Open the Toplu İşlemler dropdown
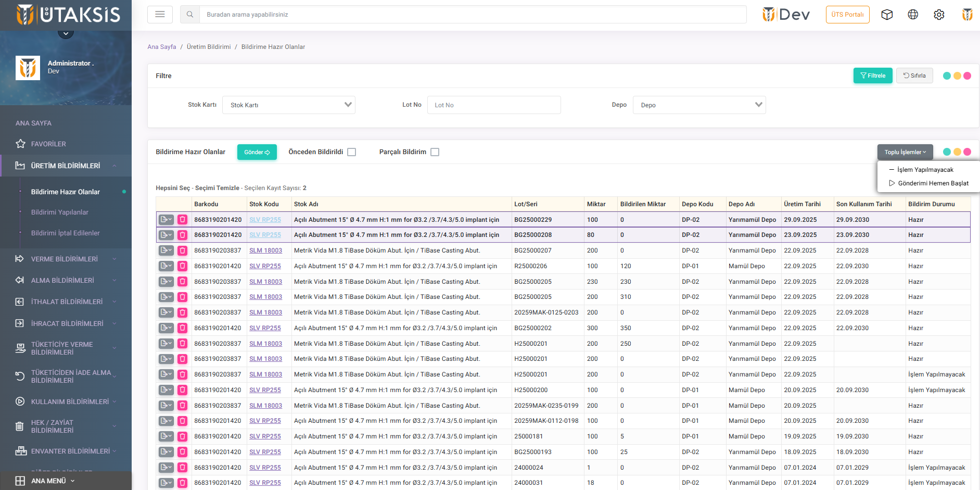The image size is (980, 490). (x=905, y=152)
